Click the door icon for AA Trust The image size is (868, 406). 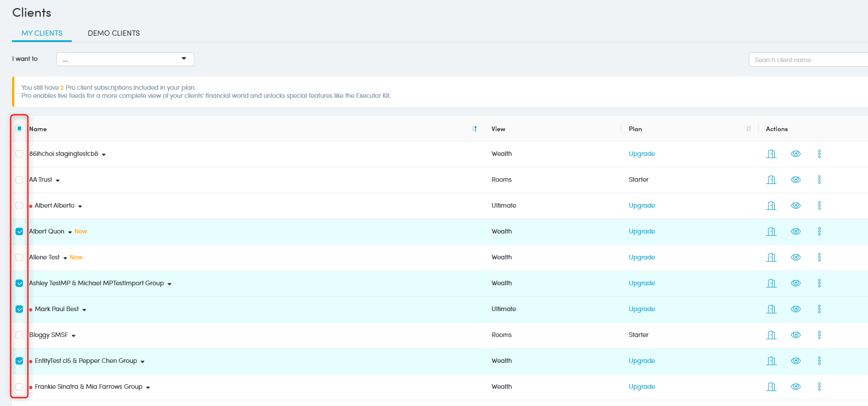pyautogui.click(x=771, y=180)
